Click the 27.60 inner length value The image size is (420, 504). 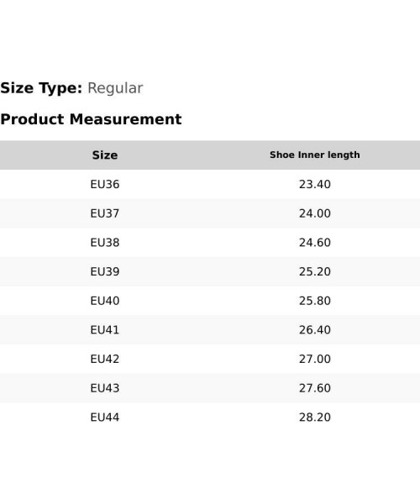tap(315, 388)
